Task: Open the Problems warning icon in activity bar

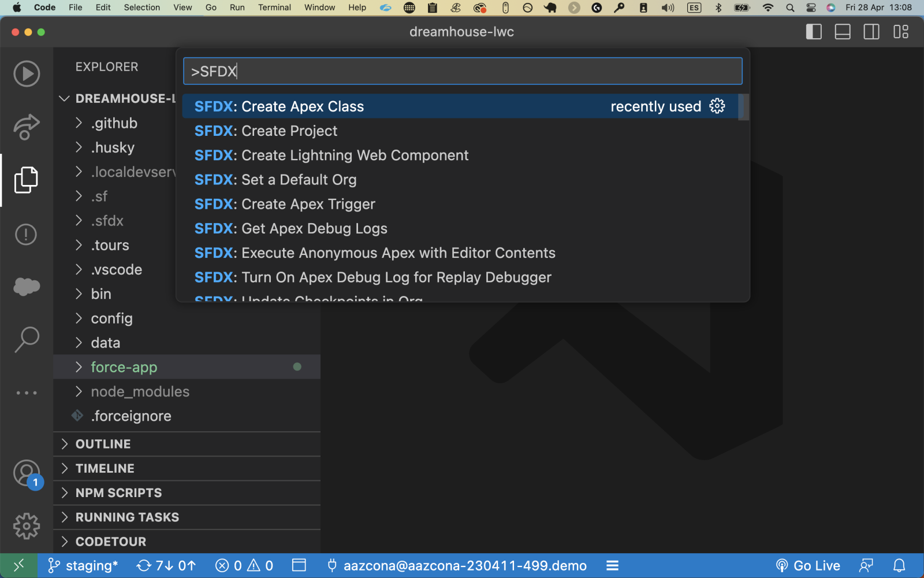Action: (x=27, y=234)
